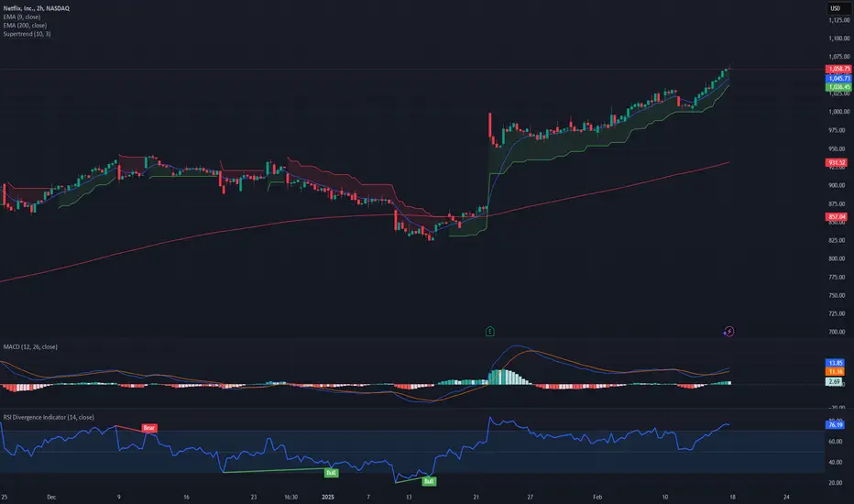Viewport: 854px width, 504px height.
Task: Select the EMA (200, close) legend
Action: pyautogui.click(x=25, y=25)
